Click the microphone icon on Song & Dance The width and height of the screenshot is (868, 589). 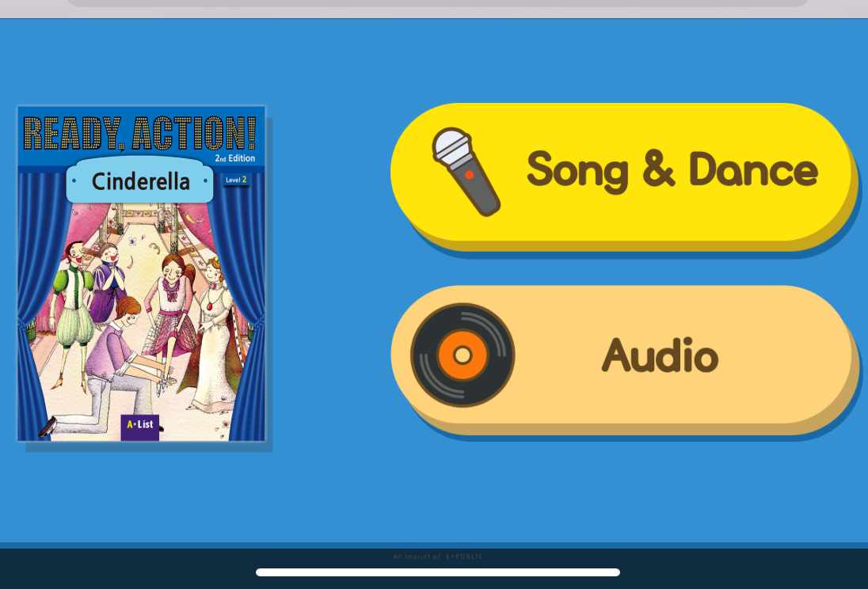coord(466,172)
